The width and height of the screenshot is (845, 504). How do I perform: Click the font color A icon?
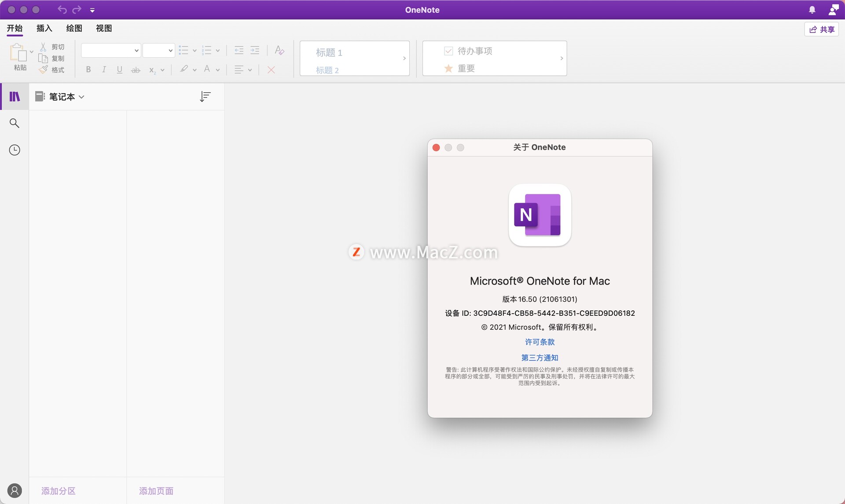click(x=207, y=69)
